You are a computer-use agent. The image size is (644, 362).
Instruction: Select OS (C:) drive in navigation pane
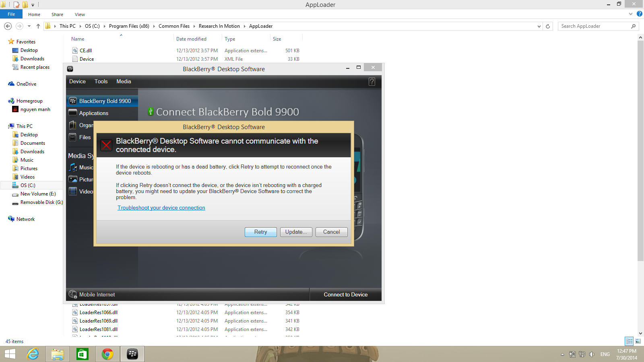[x=28, y=185]
